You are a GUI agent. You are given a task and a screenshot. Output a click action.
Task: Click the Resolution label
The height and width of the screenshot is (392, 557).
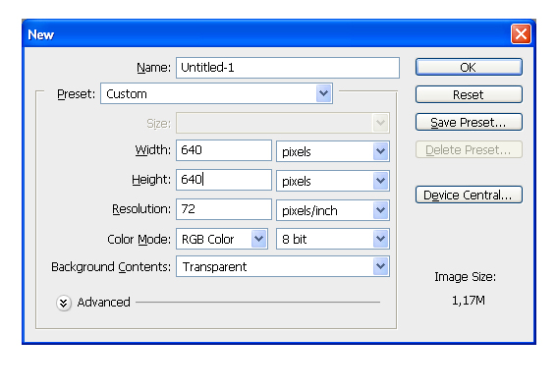(x=141, y=209)
